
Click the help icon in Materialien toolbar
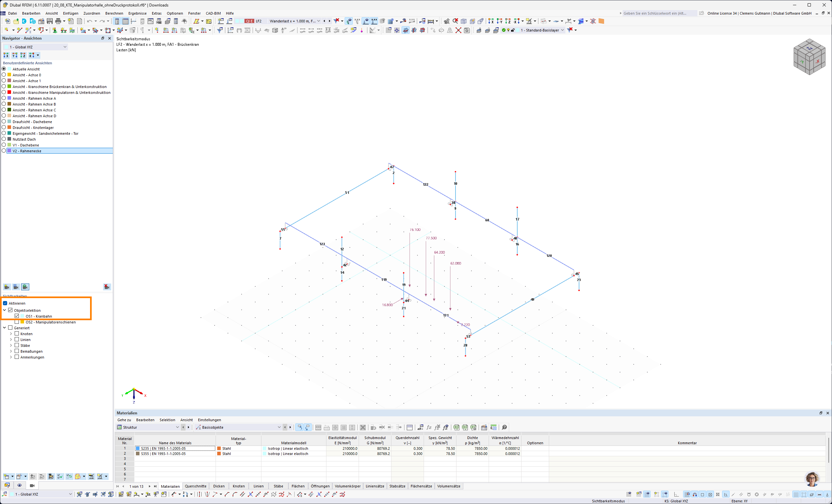click(x=505, y=427)
